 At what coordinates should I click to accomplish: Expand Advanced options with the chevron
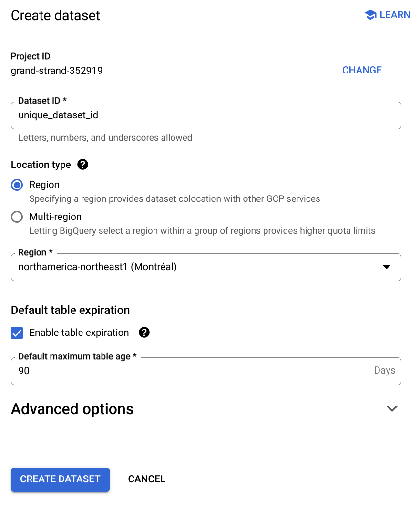392,409
